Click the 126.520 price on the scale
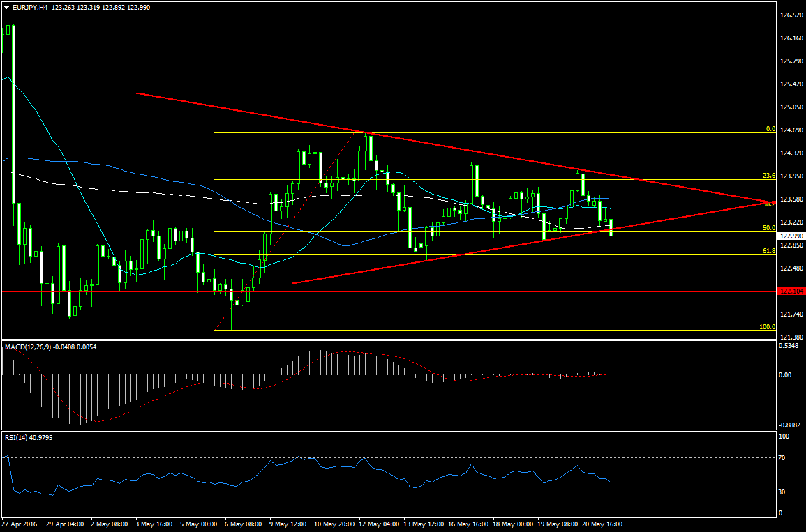 [x=791, y=15]
